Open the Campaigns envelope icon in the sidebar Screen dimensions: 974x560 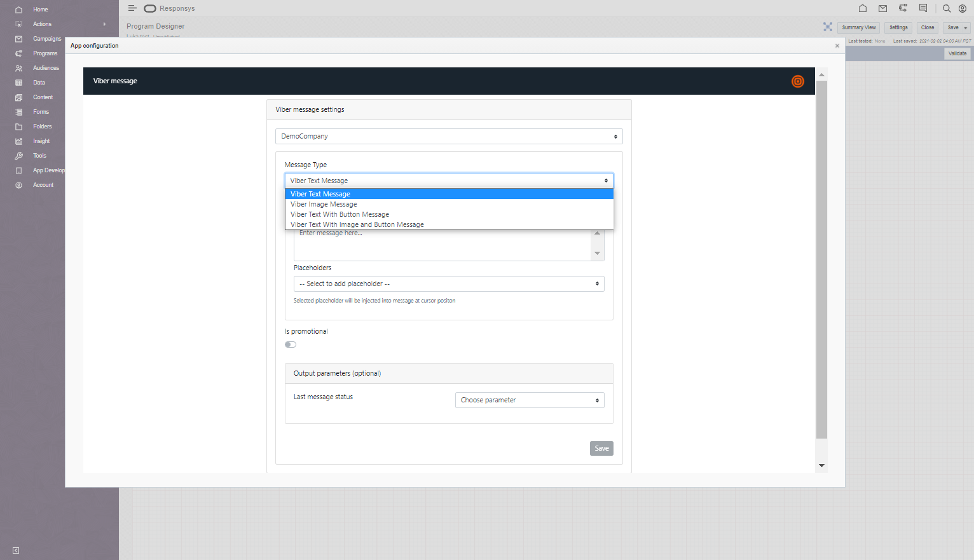pyautogui.click(x=18, y=39)
